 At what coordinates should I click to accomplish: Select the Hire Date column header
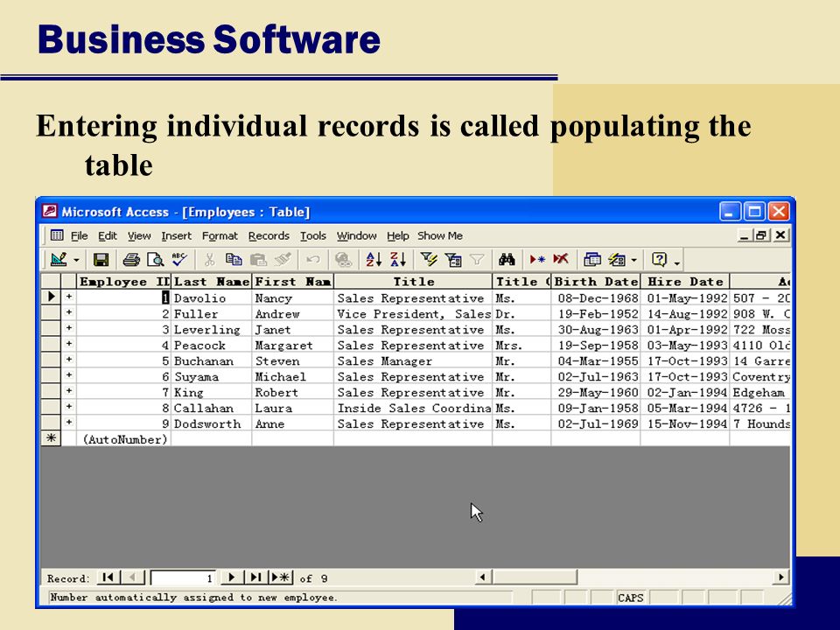(x=685, y=281)
